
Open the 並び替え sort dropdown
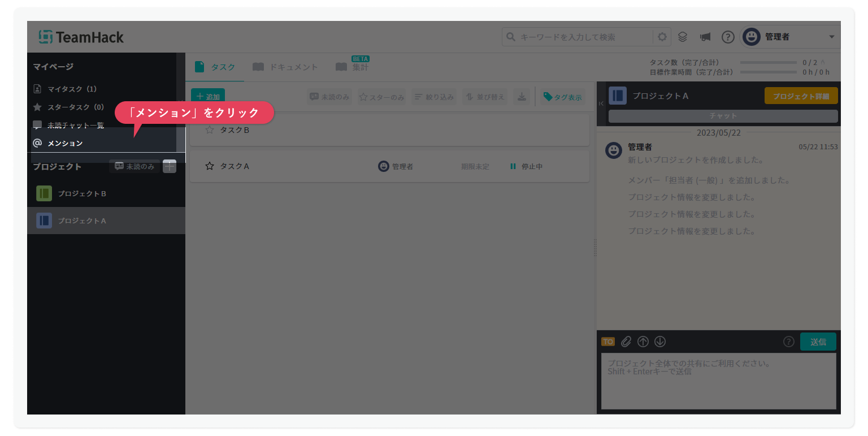coord(484,97)
